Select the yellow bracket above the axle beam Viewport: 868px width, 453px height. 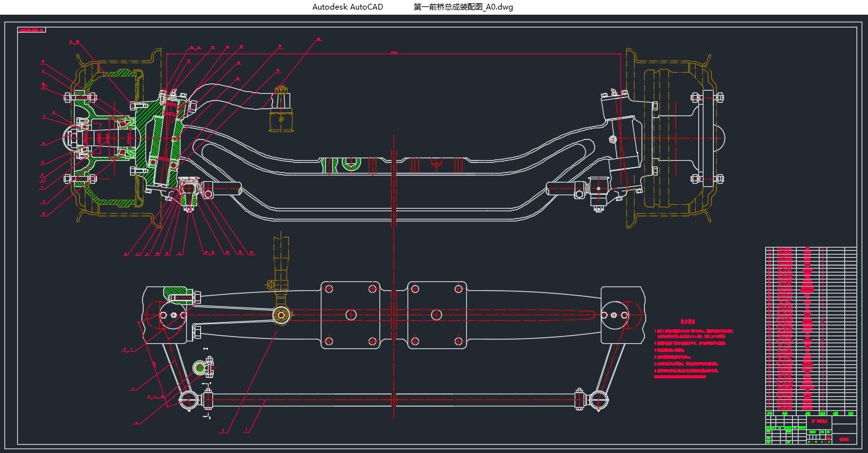pos(281,108)
